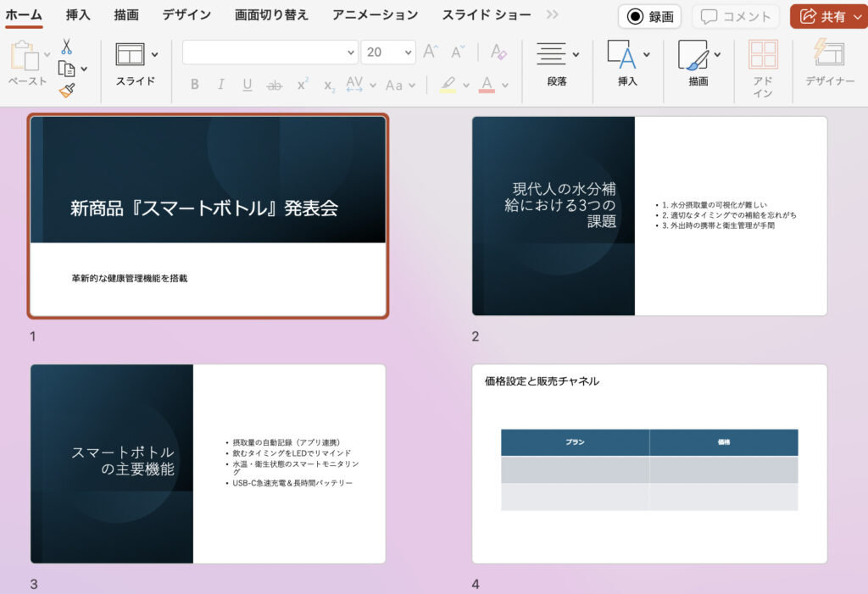Select slide 4 価格設定と販売チャネル thumbnail

coord(649,464)
